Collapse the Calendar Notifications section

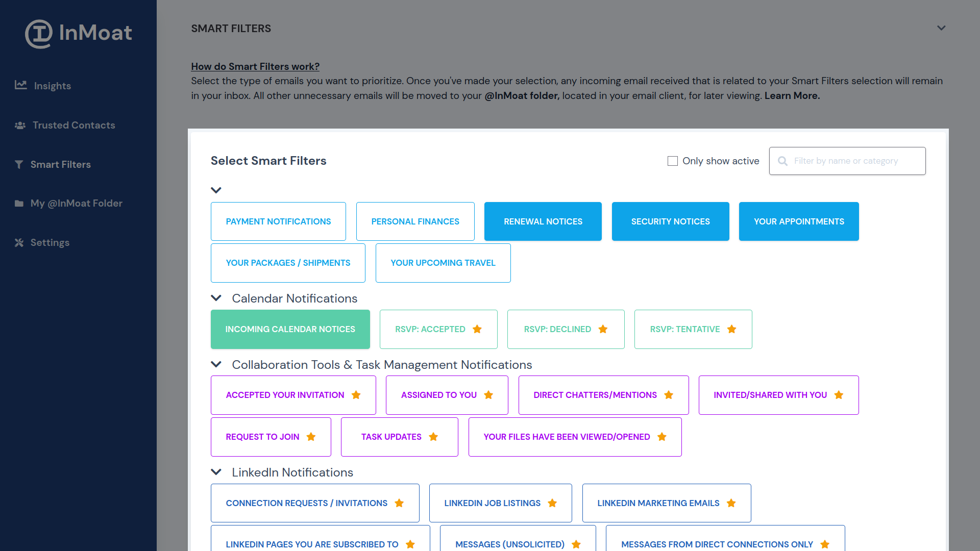tap(216, 298)
